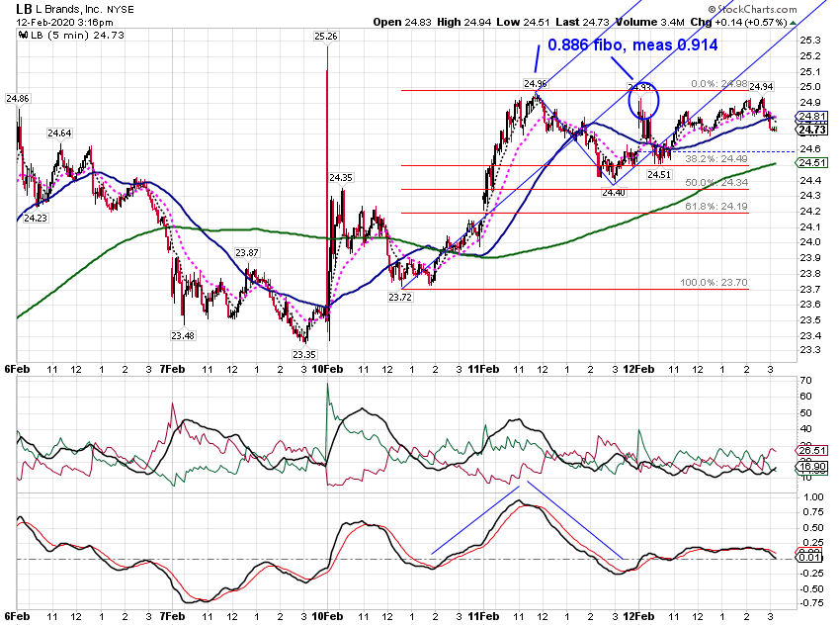Click the 50.0%: 24.34 Fibonacci label
The width and height of the screenshot is (840, 626).
[x=716, y=183]
